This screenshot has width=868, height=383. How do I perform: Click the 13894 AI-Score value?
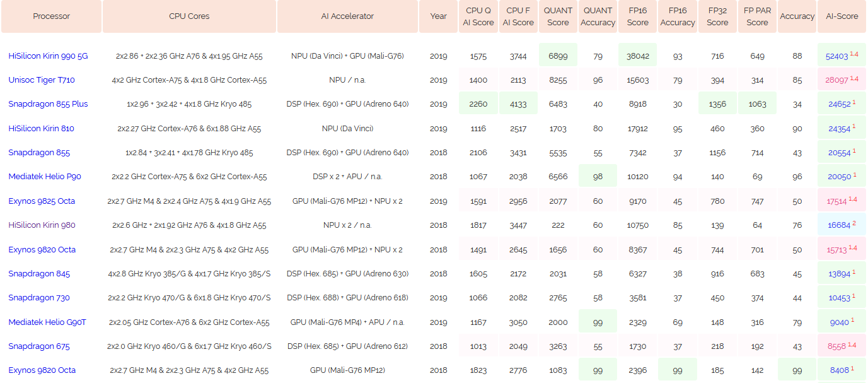click(839, 274)
